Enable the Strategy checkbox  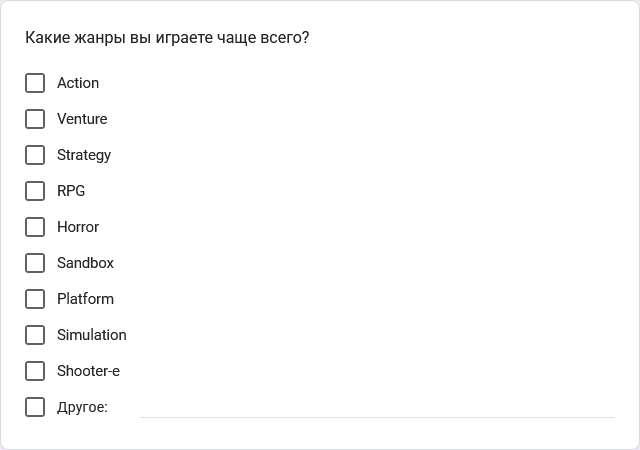pyautogui.click(x=35, y=155)
